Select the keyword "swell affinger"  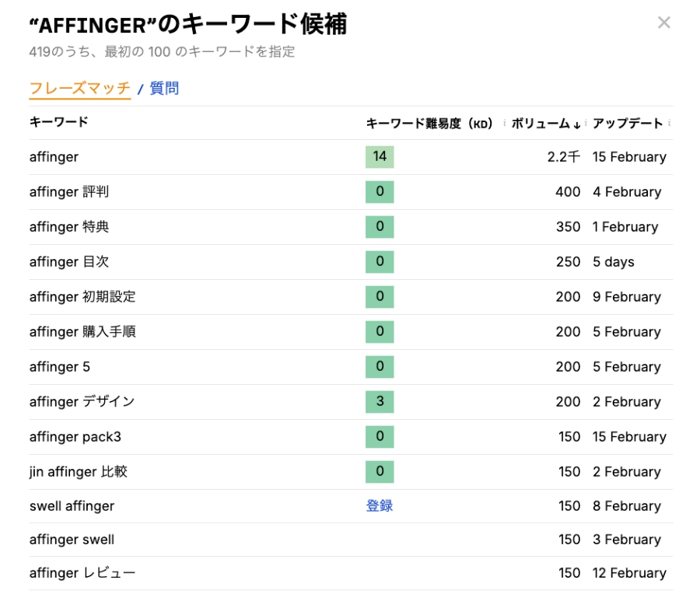point(72,506)
